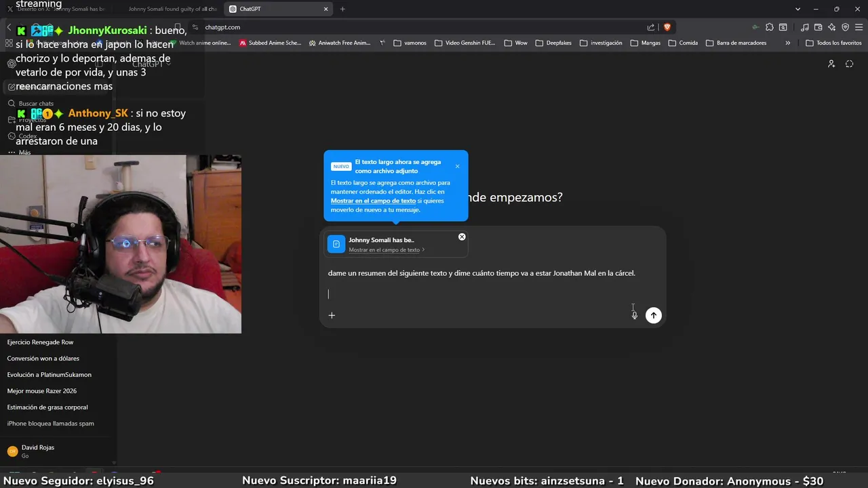Expand the 'vamonos' bookmark folder

(410, 43)
